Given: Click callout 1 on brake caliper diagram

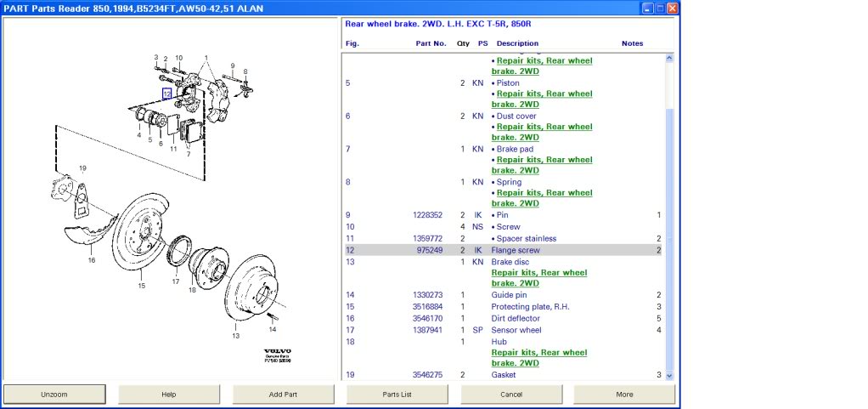Looking at the screenshot, I should [206, 58].
